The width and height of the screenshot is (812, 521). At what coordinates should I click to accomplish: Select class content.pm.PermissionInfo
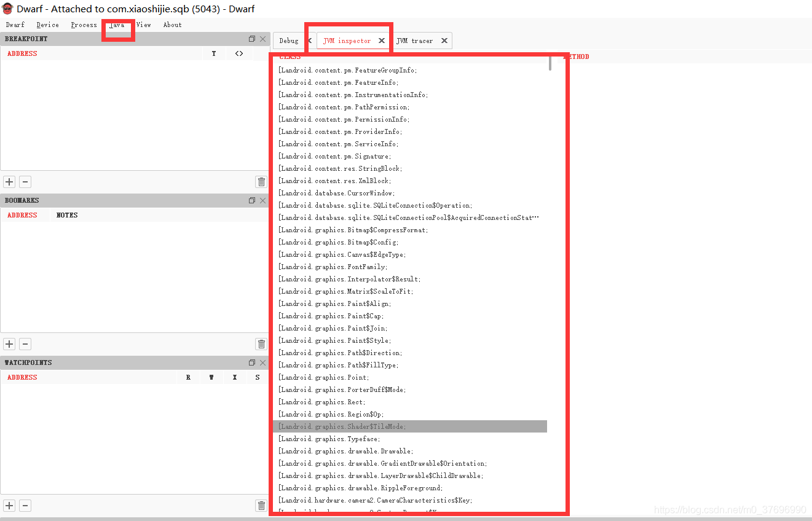click(410, 119)
